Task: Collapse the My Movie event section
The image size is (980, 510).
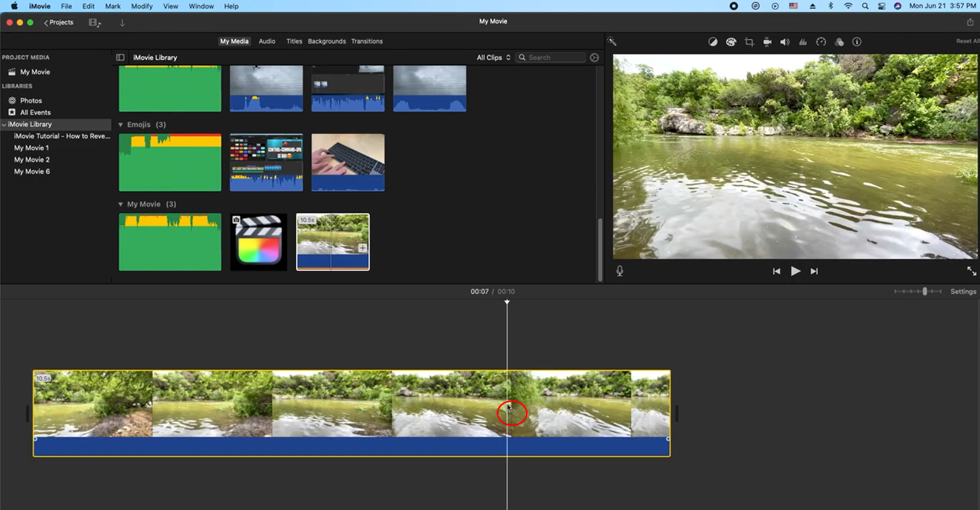Action: (120, 204)
